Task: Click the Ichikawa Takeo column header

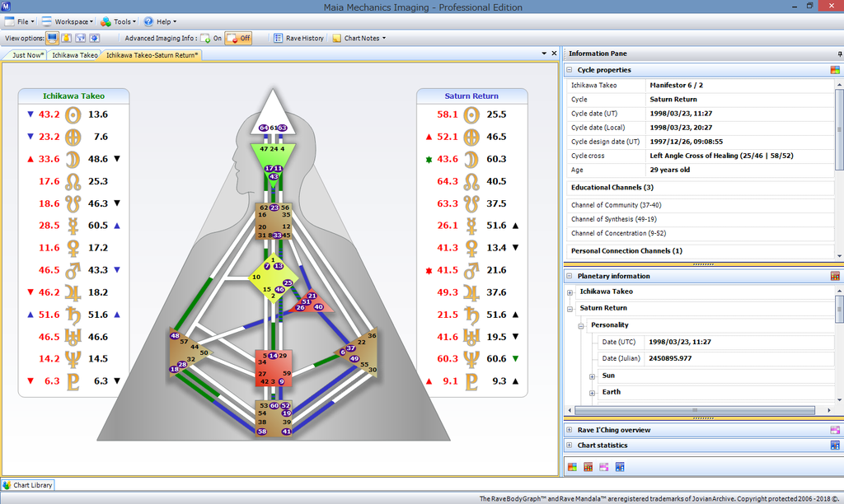Action: click(73, 96)
